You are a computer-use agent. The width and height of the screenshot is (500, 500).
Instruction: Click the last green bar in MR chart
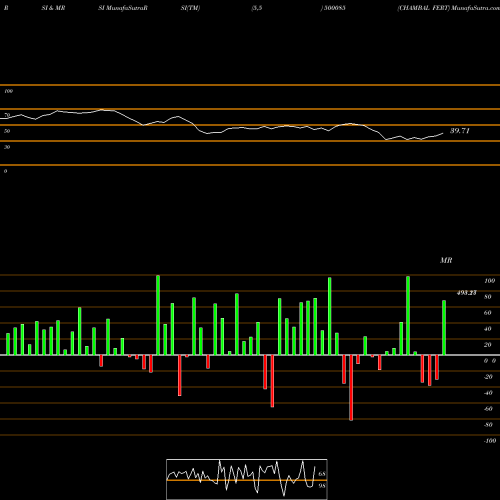coord(444,328)
